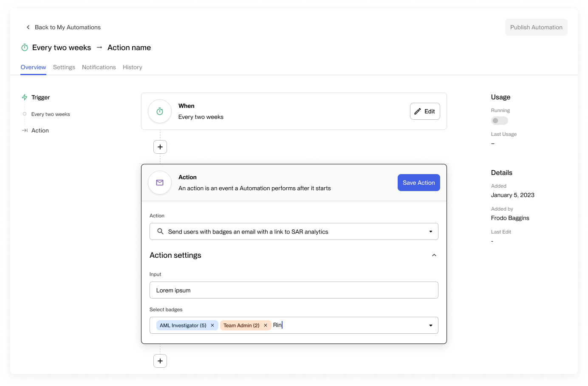Click the back arrow chevron icon
Screen dimensions: 588x386
pos(28,27)
